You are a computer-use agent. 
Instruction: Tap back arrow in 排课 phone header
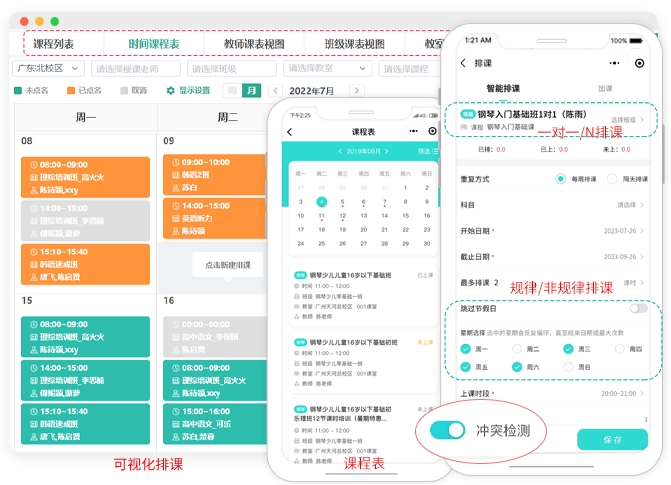tap(463, 63)
